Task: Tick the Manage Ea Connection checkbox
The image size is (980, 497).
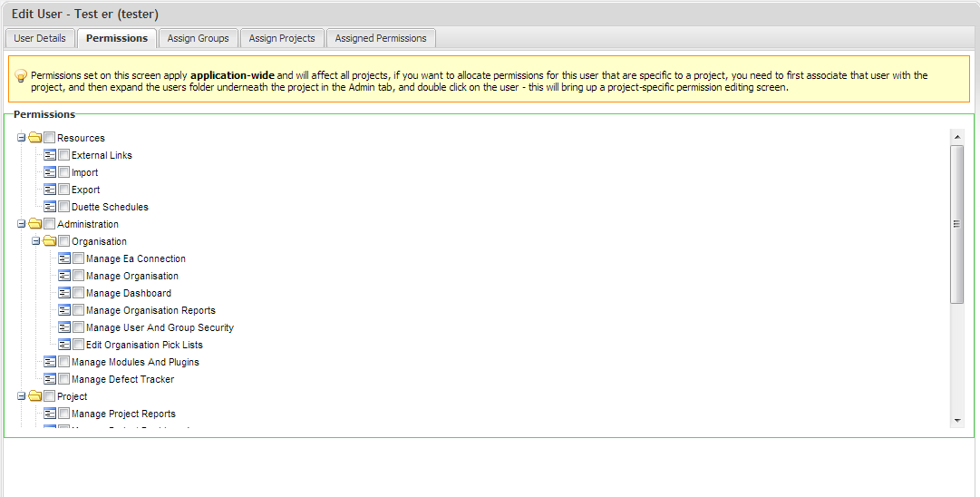Action: 78,258
